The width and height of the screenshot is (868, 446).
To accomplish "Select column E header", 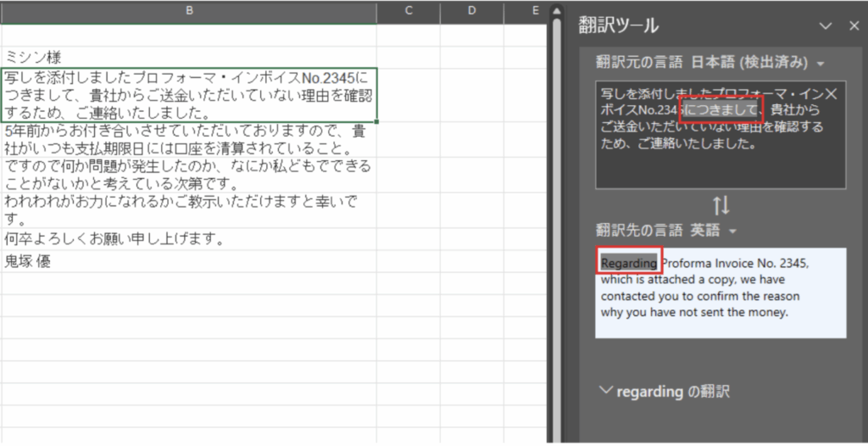I will (x=526, y=10).
